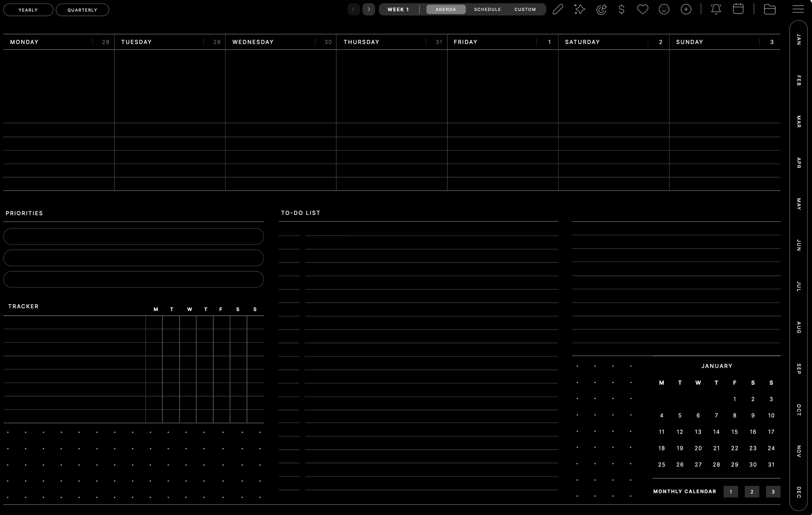Image resolution: width=812 pixels, height=515 pixels.
Task: Open monthly calendar page 1
Action: (x=731, y=491)
